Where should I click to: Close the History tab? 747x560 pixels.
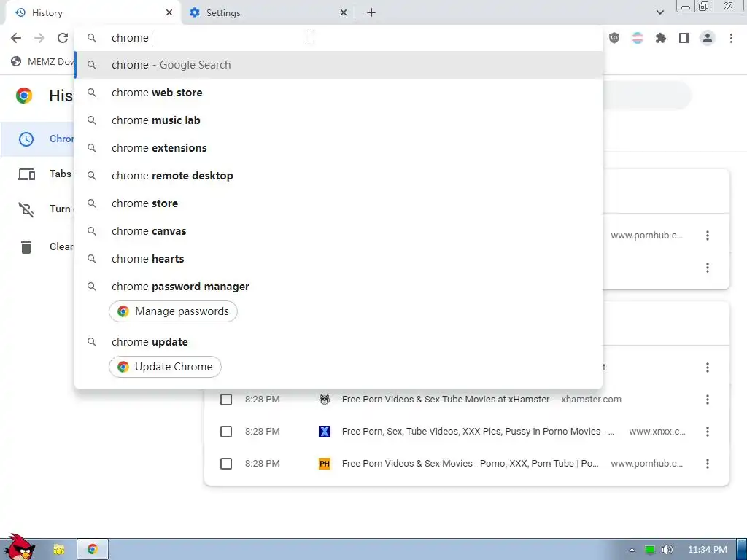(169, 12)
